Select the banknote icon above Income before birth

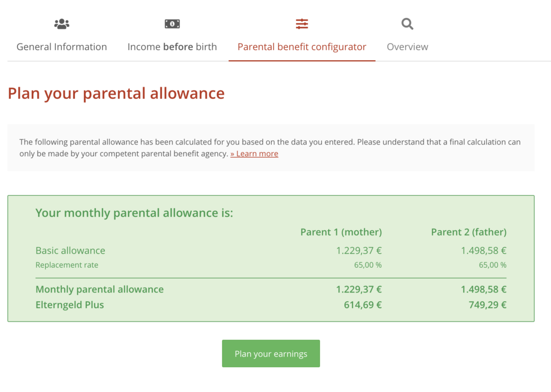172,23
